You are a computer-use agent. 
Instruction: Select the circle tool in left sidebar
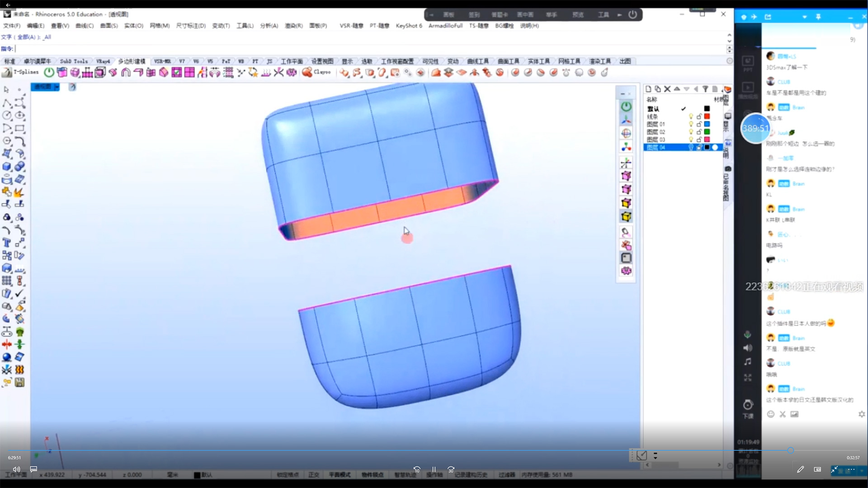(6, 116)
